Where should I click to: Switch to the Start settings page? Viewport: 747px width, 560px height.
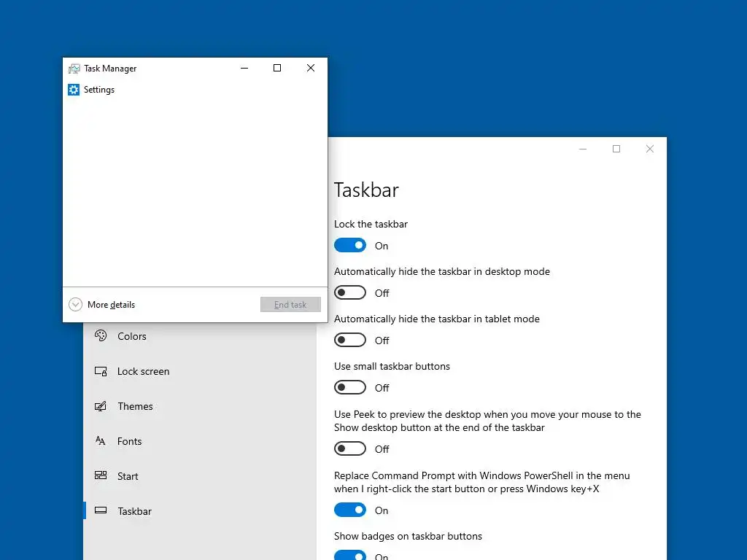pos(128,476)
